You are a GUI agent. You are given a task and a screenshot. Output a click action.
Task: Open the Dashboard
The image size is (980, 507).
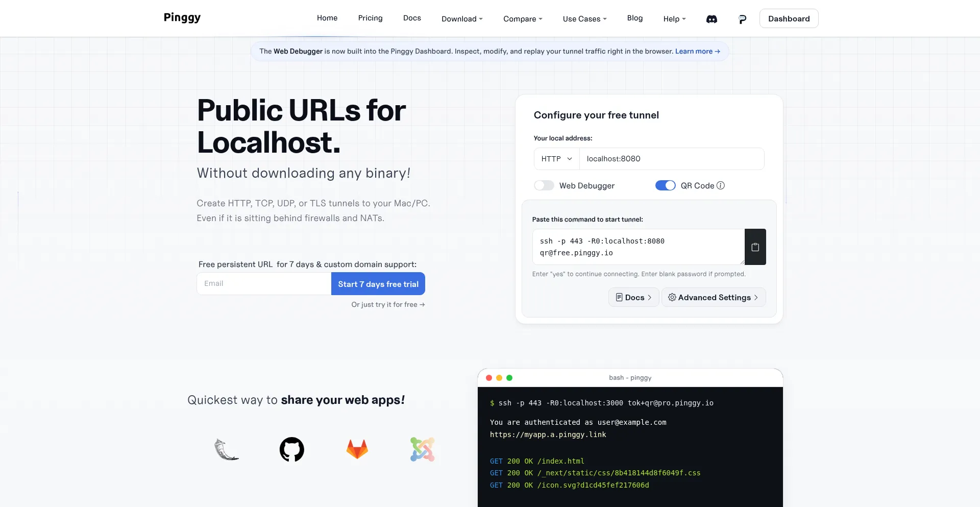point(789,18)
